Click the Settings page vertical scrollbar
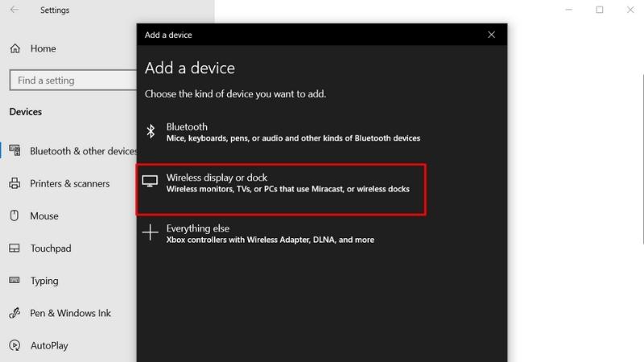The height and width of the screenshot is (362, 644). [x=642, y=158]
